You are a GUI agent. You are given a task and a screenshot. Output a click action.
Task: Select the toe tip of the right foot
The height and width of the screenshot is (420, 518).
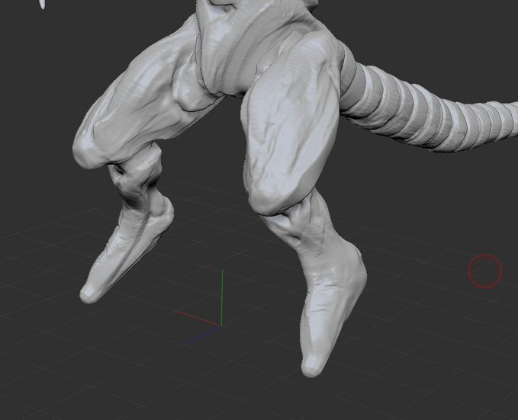(x=312, y=366)
